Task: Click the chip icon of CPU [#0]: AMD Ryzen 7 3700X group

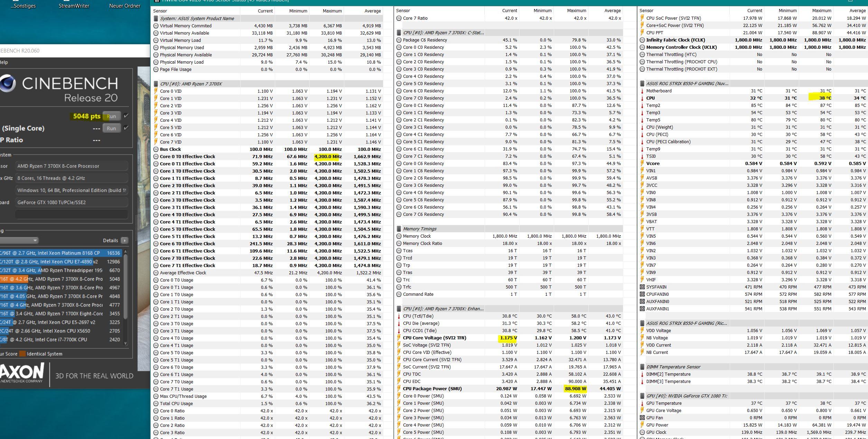Action: (x=156, y=84)
